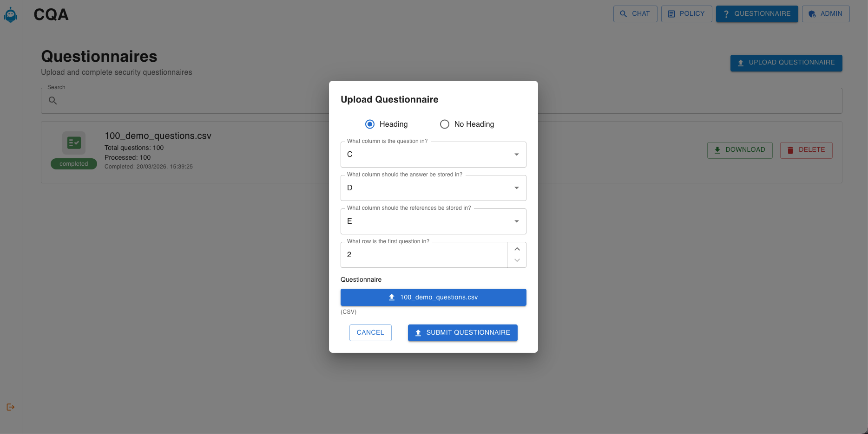Click the search magnifier icon
The width and height of the screenshot is (868, 434).
[x=53, y=100]
